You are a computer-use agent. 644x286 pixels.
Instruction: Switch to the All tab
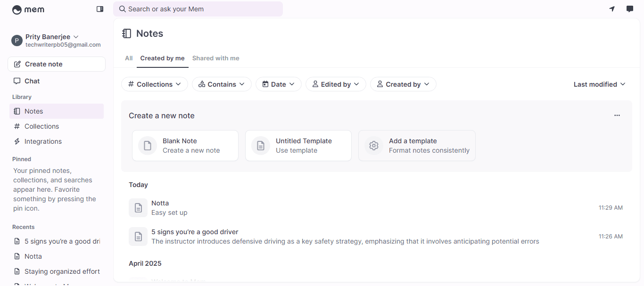coord(129,58)
